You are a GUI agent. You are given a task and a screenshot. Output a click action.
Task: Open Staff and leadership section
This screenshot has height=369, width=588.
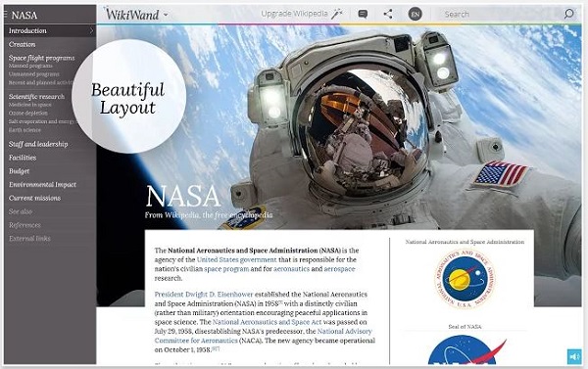(38, 144)
